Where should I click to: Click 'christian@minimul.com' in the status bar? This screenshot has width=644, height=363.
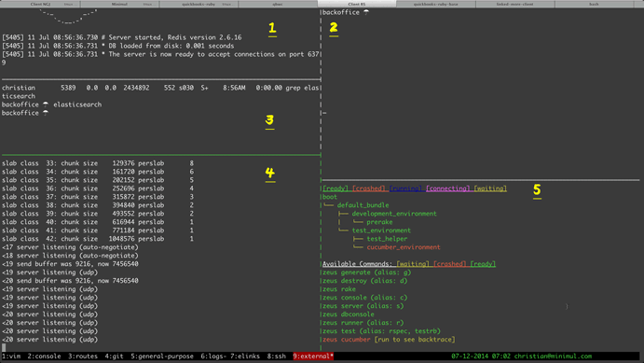pyautogui.click(x=553, y=356)
